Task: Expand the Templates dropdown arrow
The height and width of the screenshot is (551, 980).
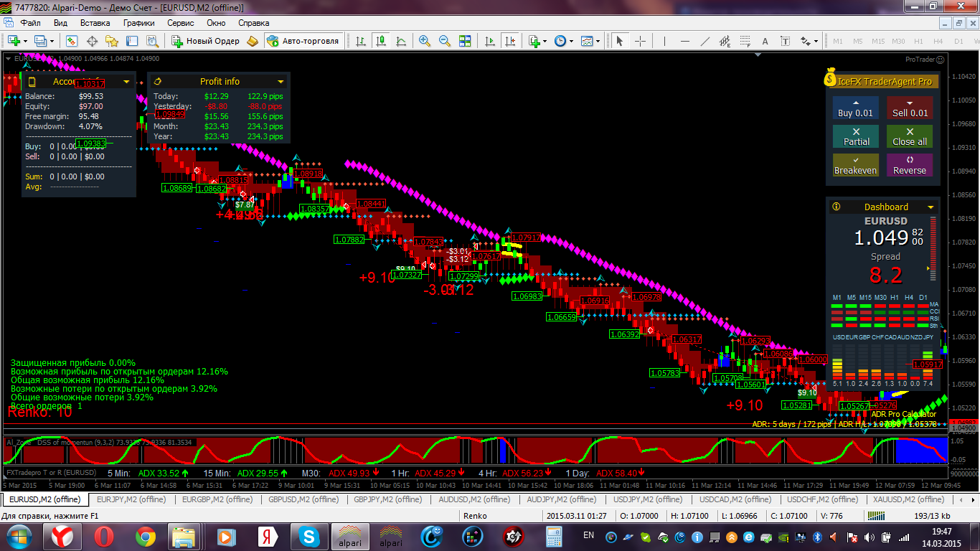Action: 599,41
